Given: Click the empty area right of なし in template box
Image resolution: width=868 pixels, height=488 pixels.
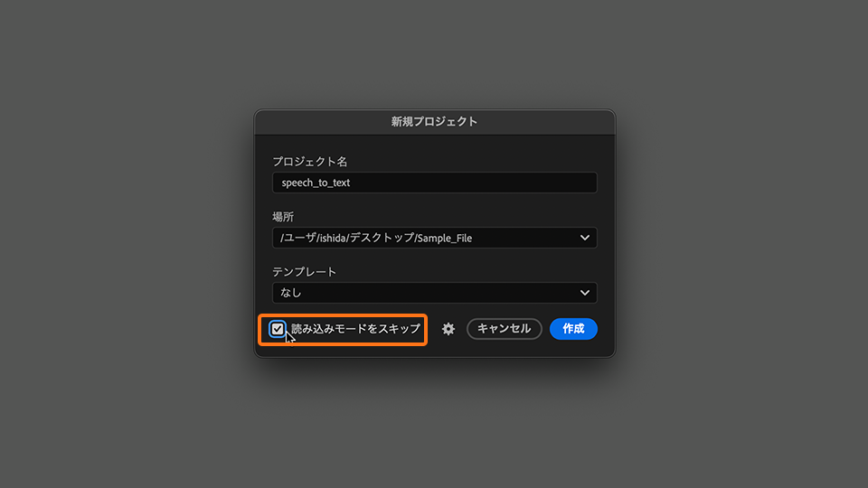Looking at the screenshot, I should (x=452, y=293).
